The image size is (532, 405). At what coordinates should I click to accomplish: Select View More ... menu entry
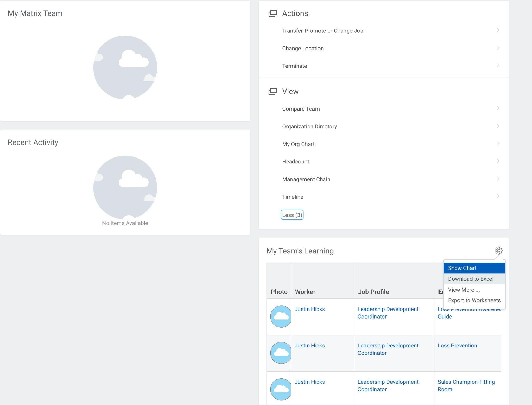click(464, 290)
